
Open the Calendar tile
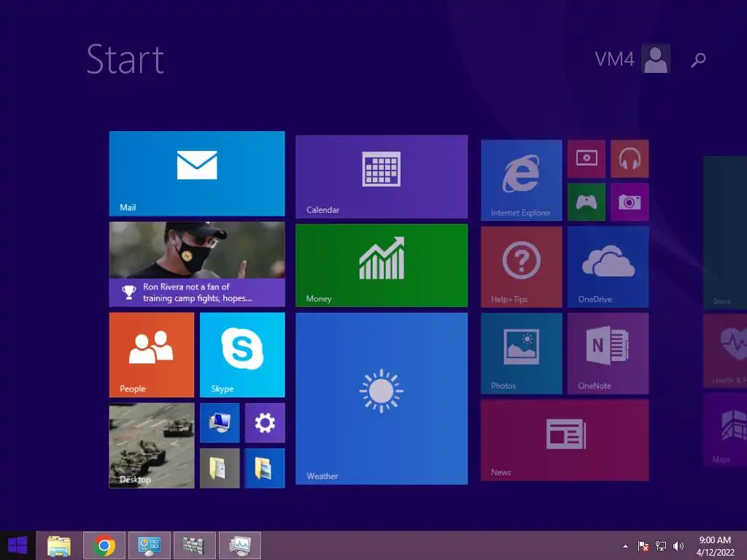pos(381,176)
